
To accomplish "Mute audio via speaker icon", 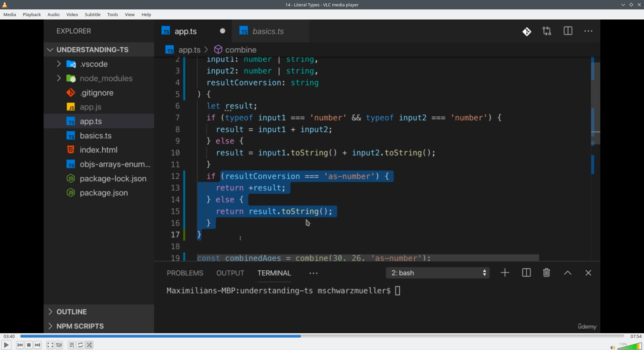I will pos(612,347).
